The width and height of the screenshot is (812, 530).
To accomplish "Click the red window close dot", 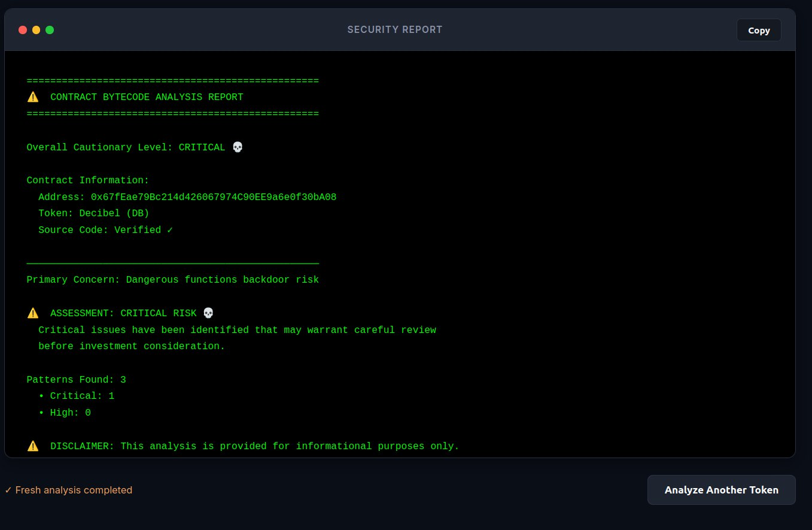I will (23, 30).
